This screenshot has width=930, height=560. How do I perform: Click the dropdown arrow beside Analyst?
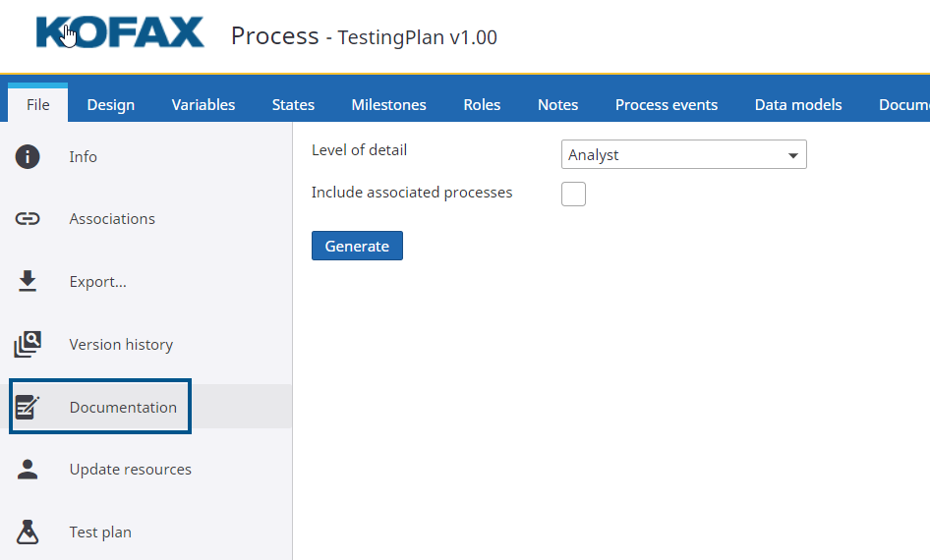(792, 155)
